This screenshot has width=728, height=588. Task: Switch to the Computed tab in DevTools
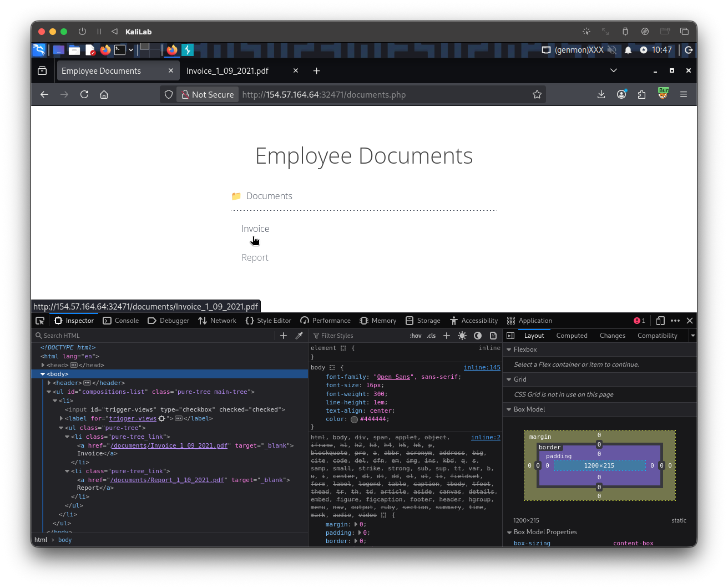pyautogui.click(x=572, y=336)
